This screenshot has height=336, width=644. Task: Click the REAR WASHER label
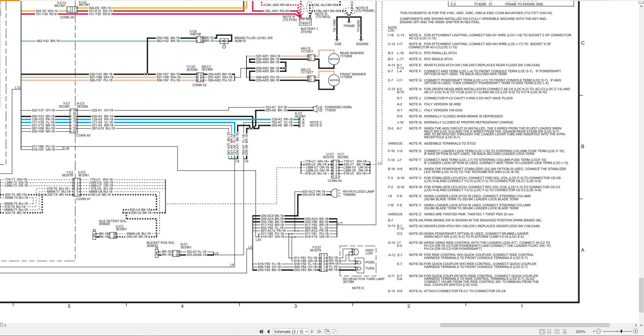click(352, 53)
